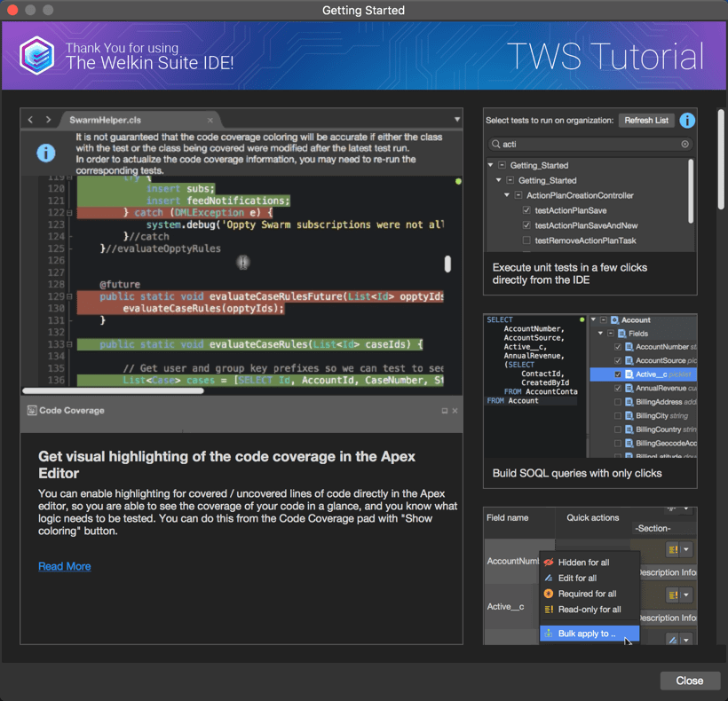Uncheck the AnnualRevenue field checkbox
This screenshot has height=701, width=728.
click(x=618, y=389)
